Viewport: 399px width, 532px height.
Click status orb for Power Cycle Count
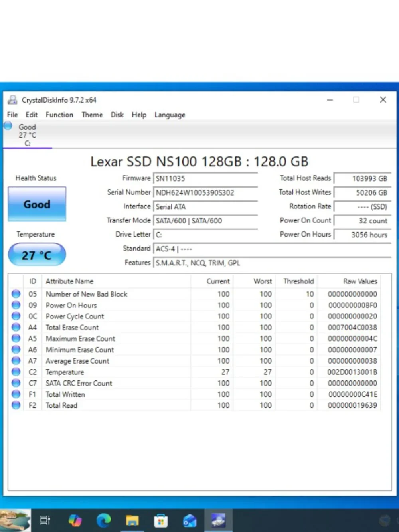(x=16, y=316)
